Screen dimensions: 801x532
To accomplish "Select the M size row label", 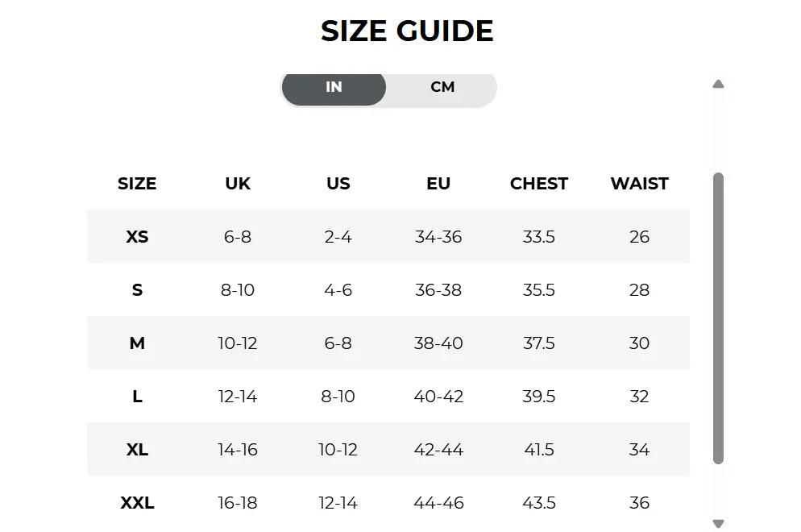I will 137,343.
